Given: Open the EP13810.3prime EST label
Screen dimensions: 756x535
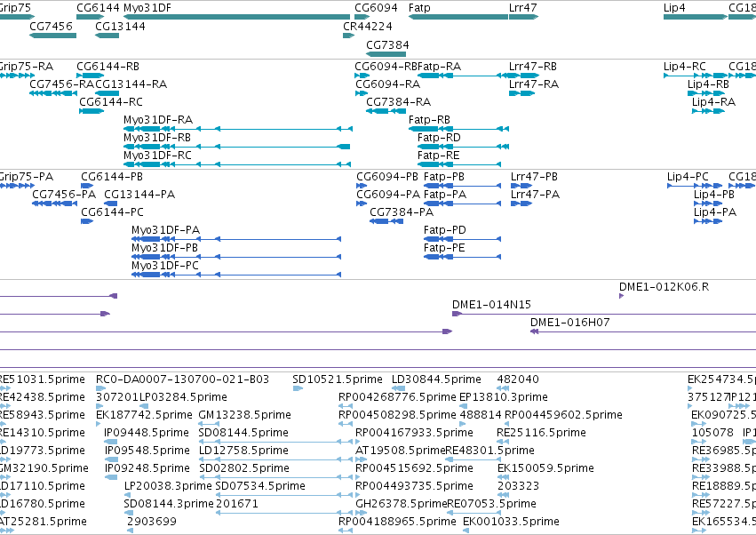Looking at the screenshot, I should pyautogui.click(x=504, y=397).
